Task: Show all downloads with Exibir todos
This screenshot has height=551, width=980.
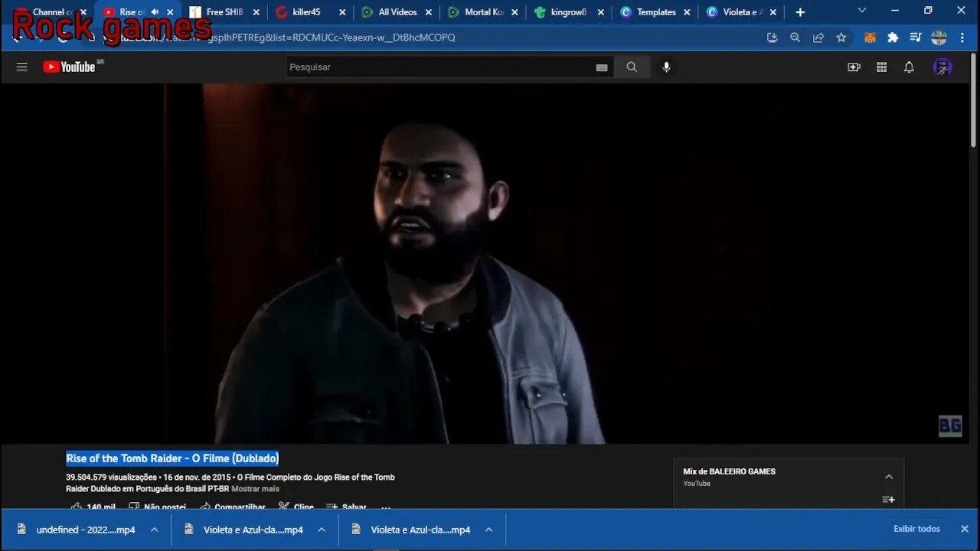Action: (916, 529)
